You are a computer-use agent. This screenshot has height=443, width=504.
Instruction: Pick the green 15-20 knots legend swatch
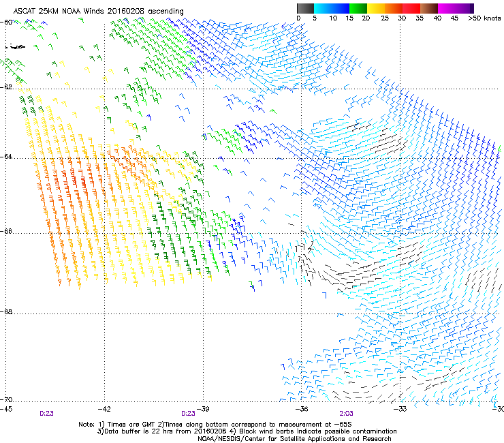click(x=358, y=8)
